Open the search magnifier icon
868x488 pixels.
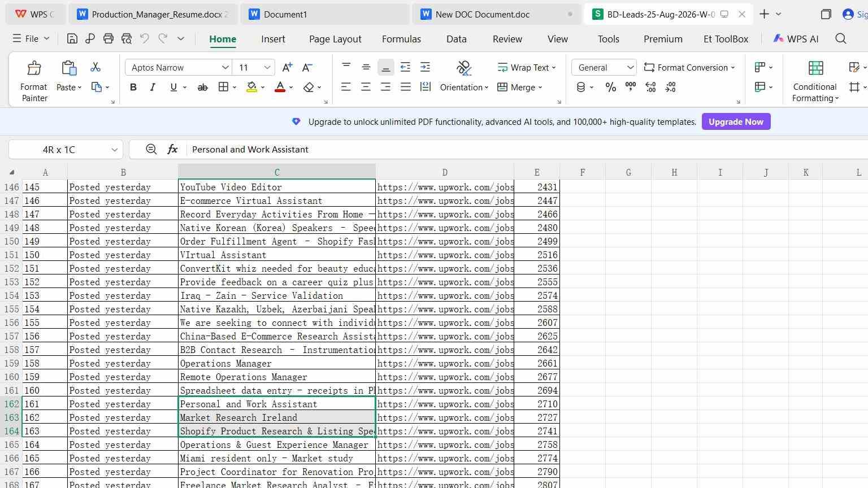pos(841,38)
